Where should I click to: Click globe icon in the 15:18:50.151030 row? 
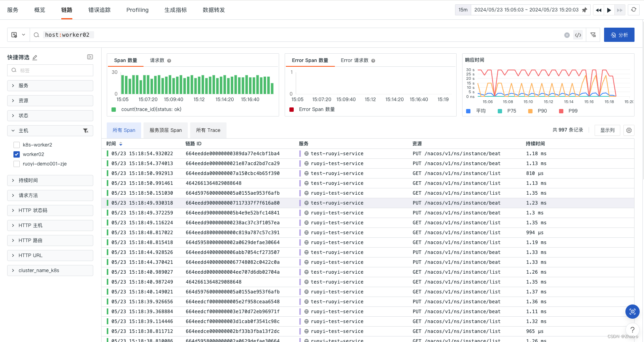click(x=306, y=193)
